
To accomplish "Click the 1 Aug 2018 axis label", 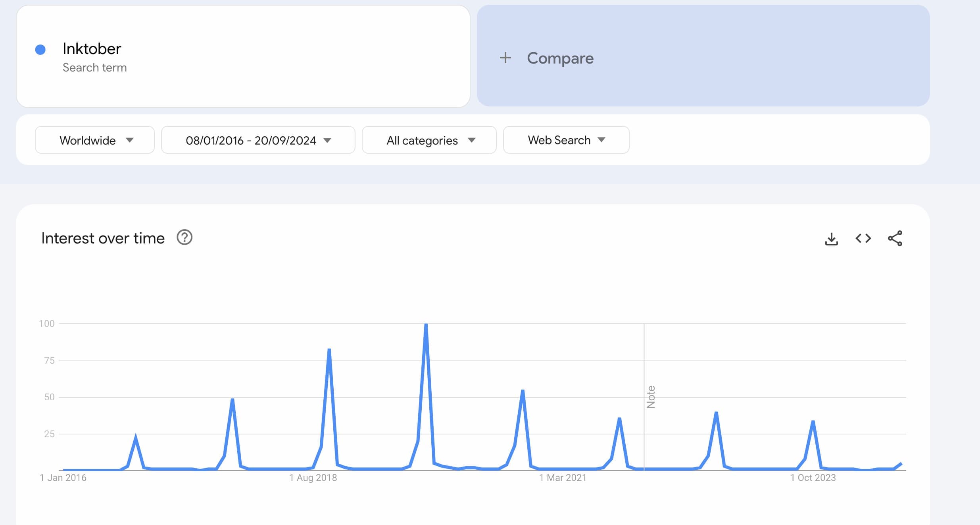I will [x=313, y=478].
